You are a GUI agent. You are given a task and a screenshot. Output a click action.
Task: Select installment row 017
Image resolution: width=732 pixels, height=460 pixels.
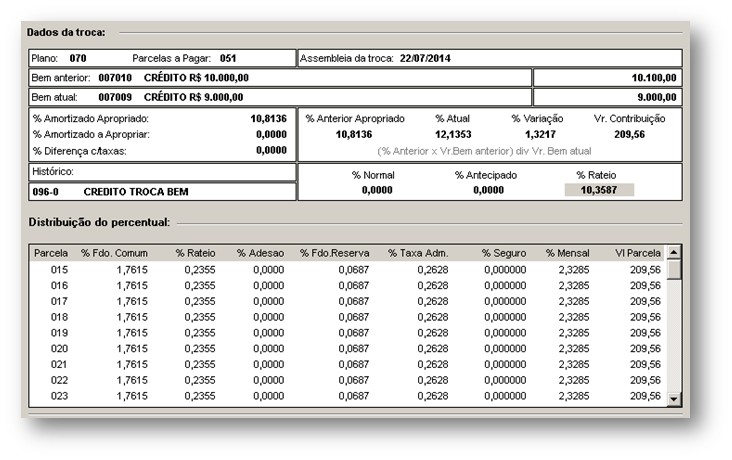[x=348, y=301]
